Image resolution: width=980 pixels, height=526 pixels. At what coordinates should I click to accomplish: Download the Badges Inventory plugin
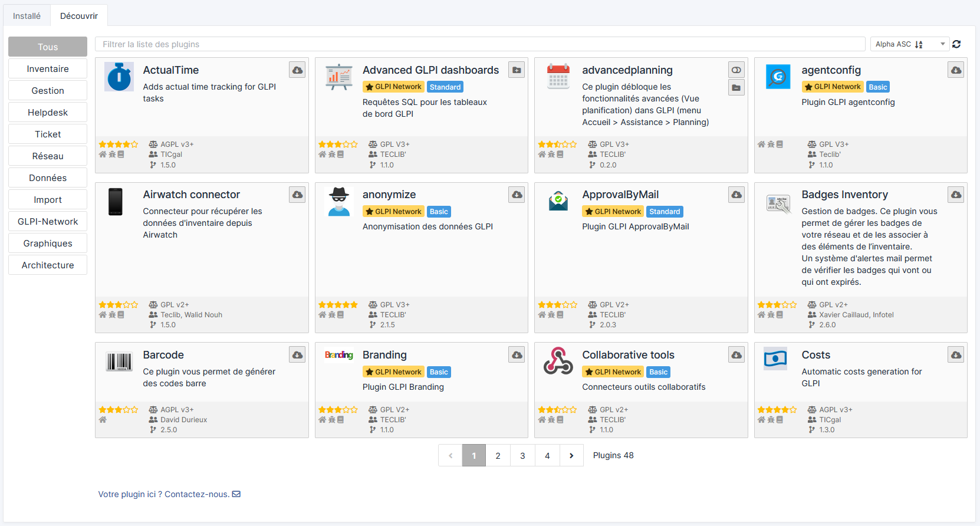tap(956, 195)
